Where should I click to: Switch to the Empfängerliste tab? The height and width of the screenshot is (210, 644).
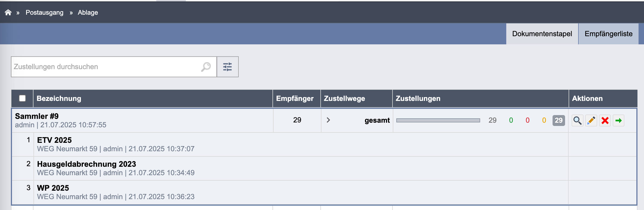pos(608,34)
